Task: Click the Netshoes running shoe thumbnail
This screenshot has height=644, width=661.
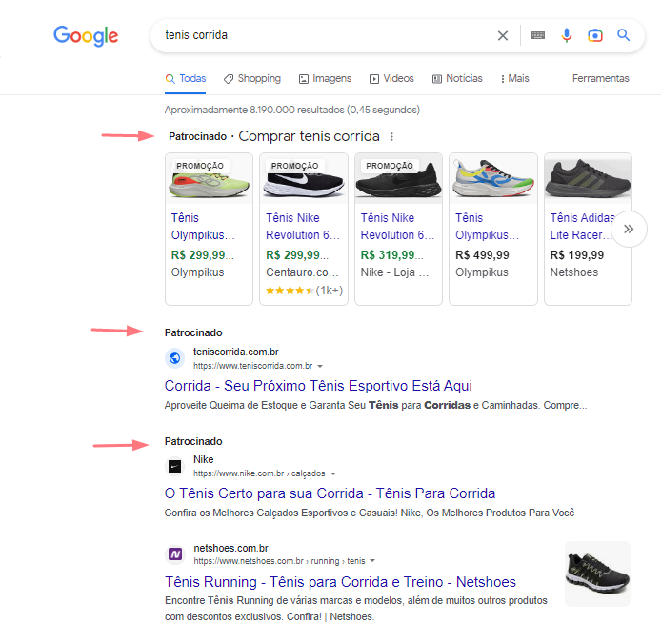Action: (x=597, y=574)
